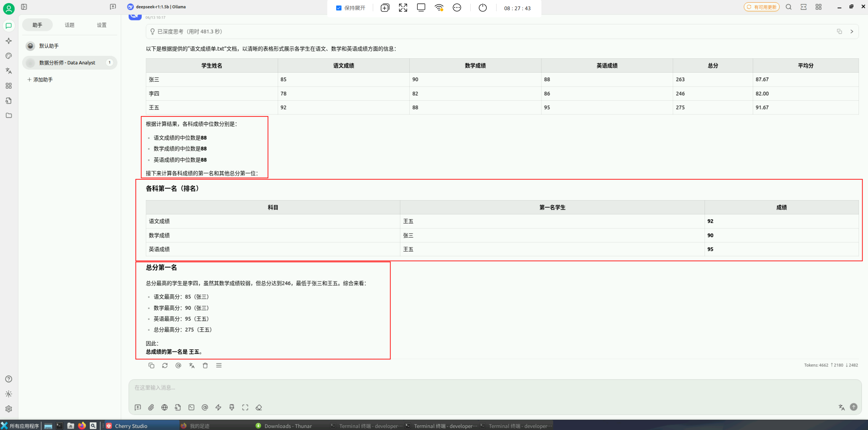This screenshot has width=868, height=430.
Task: Switch to the 设置 tab
Action: point(101,25)
